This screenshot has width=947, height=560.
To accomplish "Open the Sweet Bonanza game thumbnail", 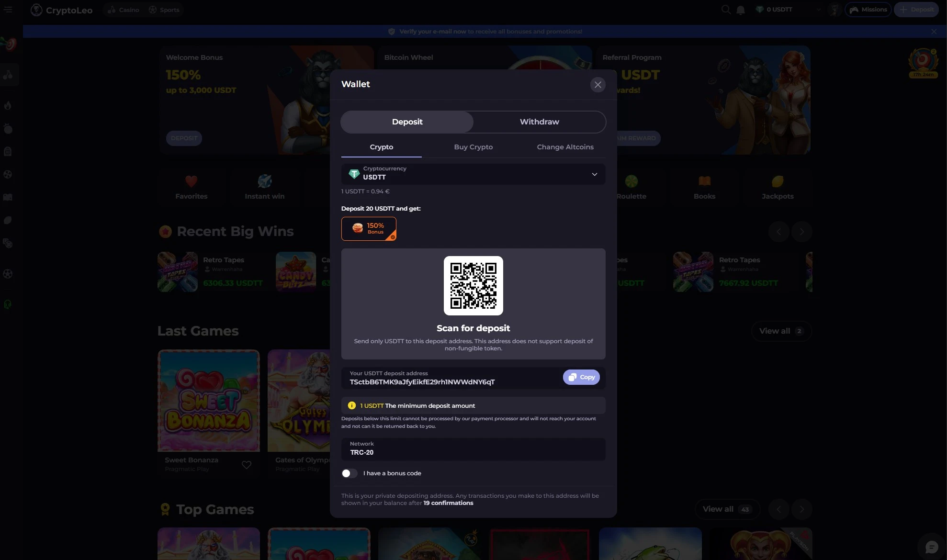I will (x=209, y=401).
